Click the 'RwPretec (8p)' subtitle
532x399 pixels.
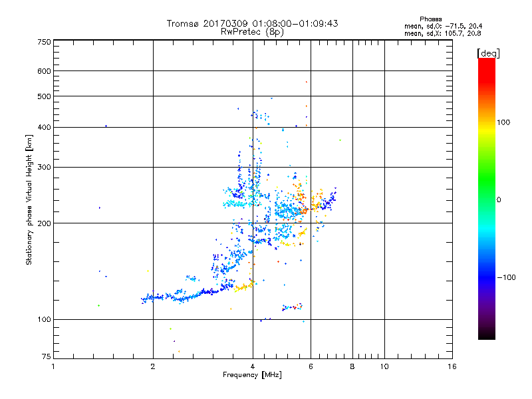tap(252, 31)
